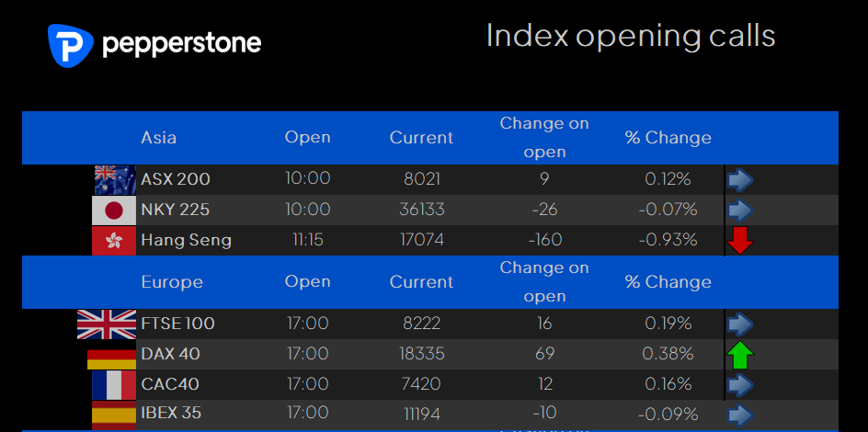Click the Hang Seng current value 17074
The image size is (868, 432).
point(422,240)
